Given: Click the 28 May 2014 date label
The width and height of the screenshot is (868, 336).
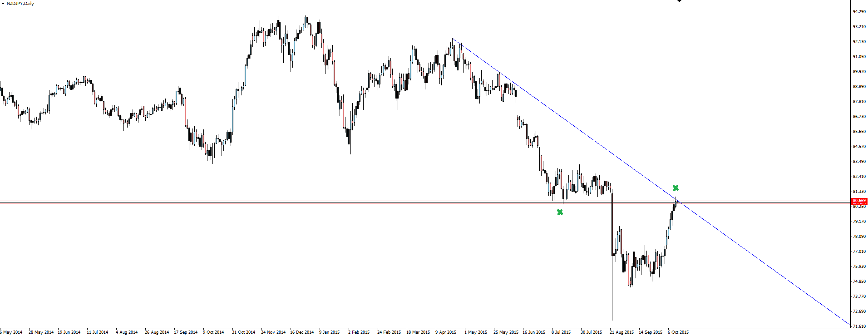Looking at the screenshot, I should (x=41, y=332).
